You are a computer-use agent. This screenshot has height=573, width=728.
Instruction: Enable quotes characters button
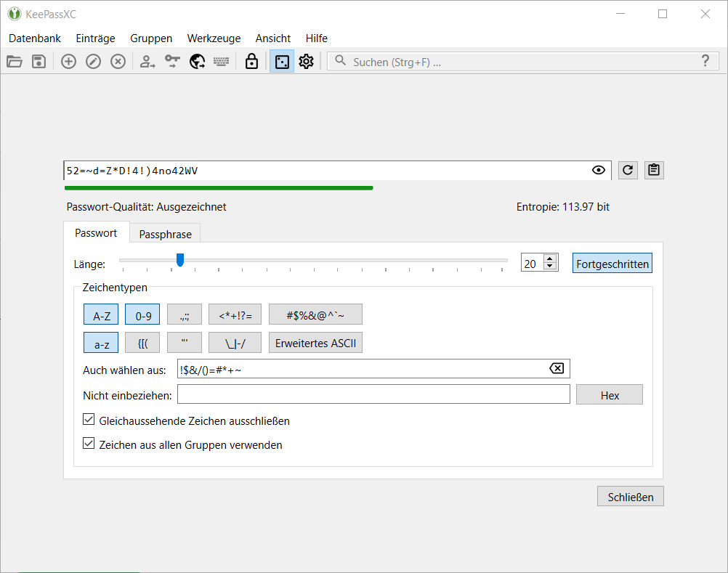tap(185, 343)
